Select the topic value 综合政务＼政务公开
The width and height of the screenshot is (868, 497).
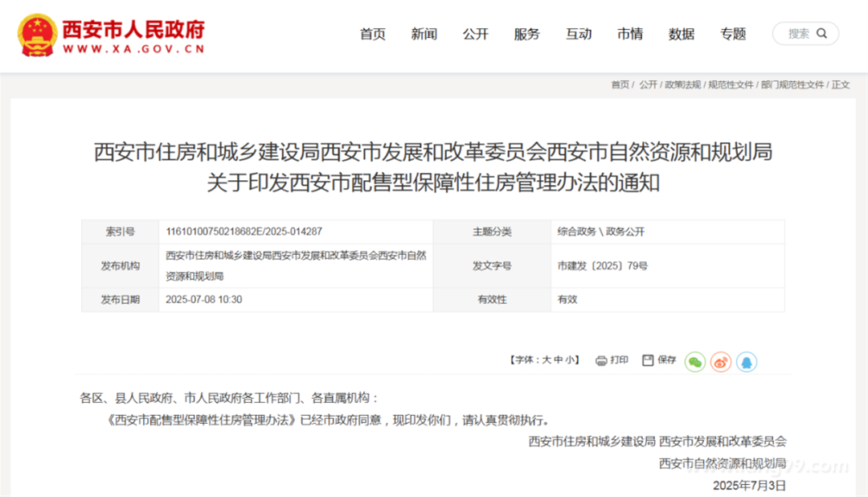pyautogui.click(x=600, y=232)
